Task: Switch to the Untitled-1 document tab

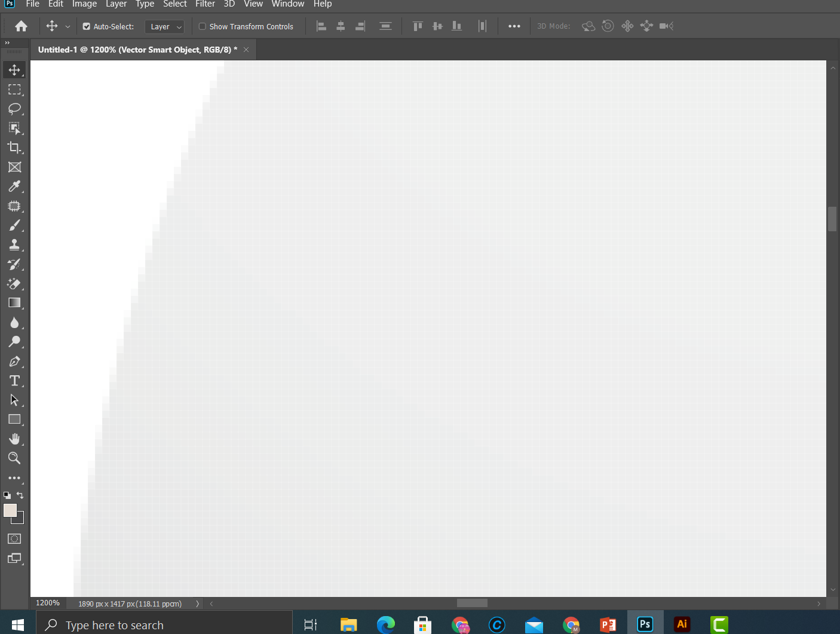Action: [137, 50]
